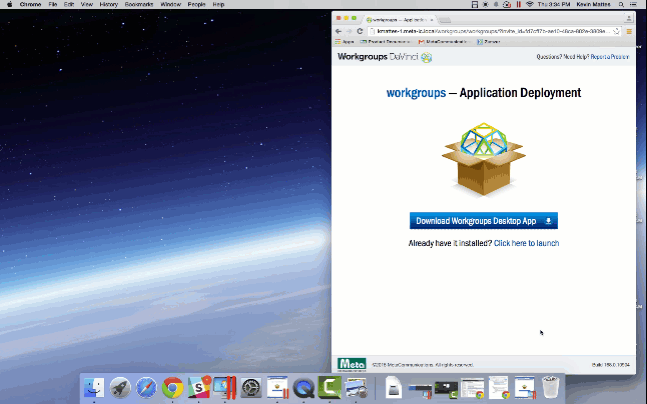Open the Zenefits bookmark
Viewport: 647px width, 404px height.
click(489, 42)
